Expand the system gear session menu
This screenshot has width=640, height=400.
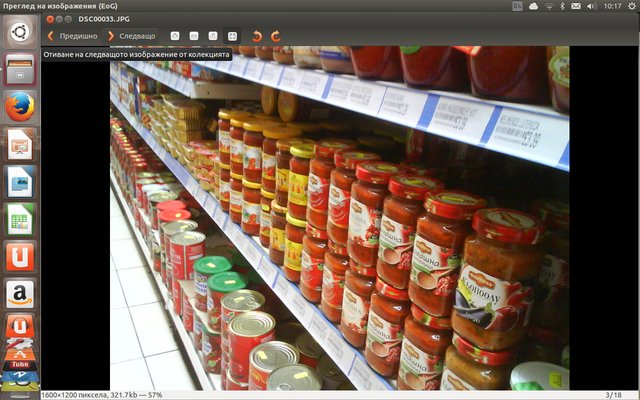pos(629,6)
